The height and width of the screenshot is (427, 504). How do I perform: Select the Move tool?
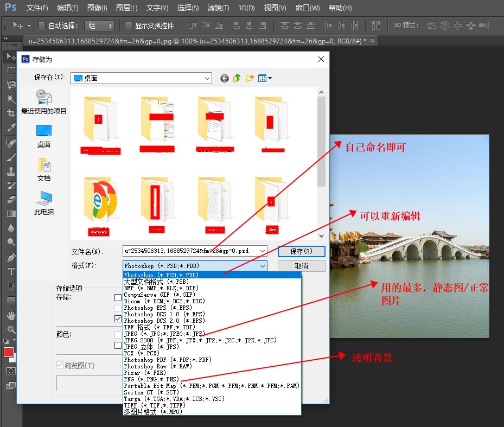tap(10, 56)
